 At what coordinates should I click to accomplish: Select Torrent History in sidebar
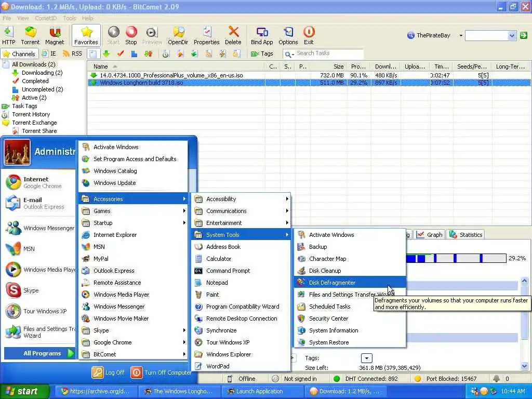(x=31, y=114)
